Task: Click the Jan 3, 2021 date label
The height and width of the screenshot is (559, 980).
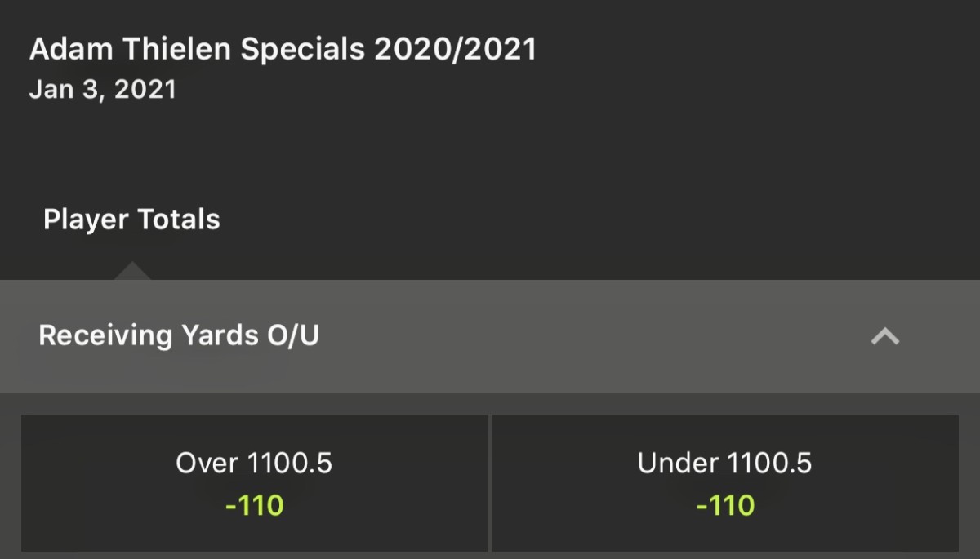Action: click(x=104, y=88)
